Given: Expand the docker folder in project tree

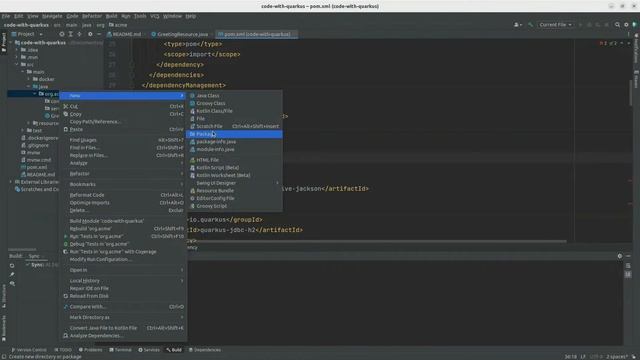Looking at the screenshot, I should [x=29, y=79].
